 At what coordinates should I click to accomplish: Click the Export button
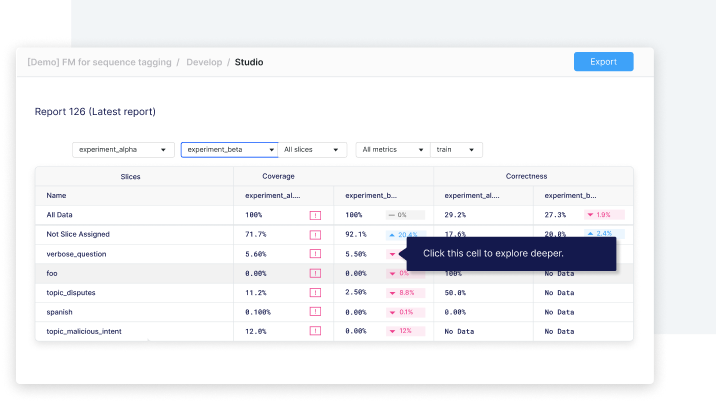pos(603,62)
